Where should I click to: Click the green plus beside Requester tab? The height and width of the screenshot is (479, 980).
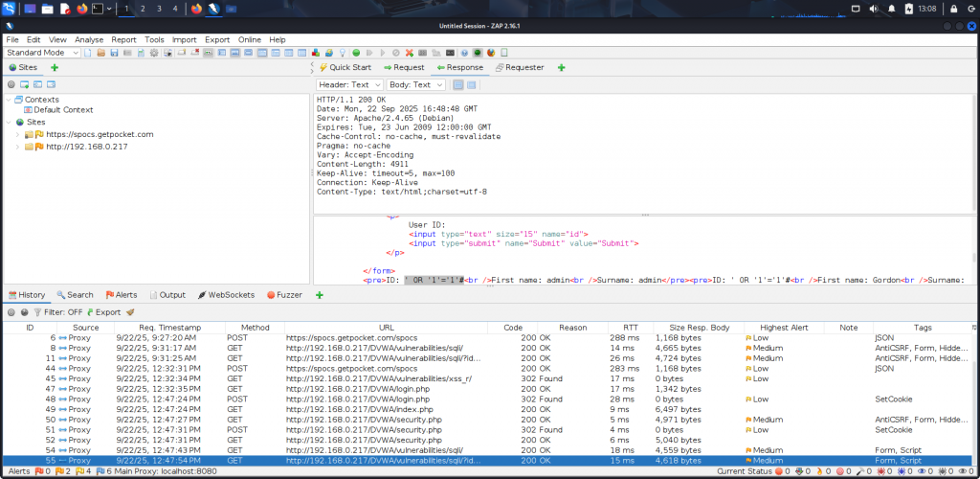coord(561,68)
